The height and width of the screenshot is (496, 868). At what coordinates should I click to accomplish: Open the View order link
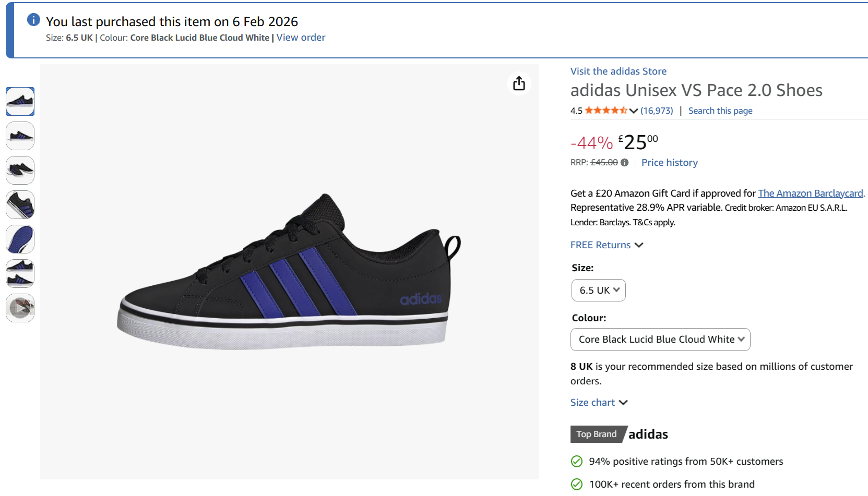point(301,38)
